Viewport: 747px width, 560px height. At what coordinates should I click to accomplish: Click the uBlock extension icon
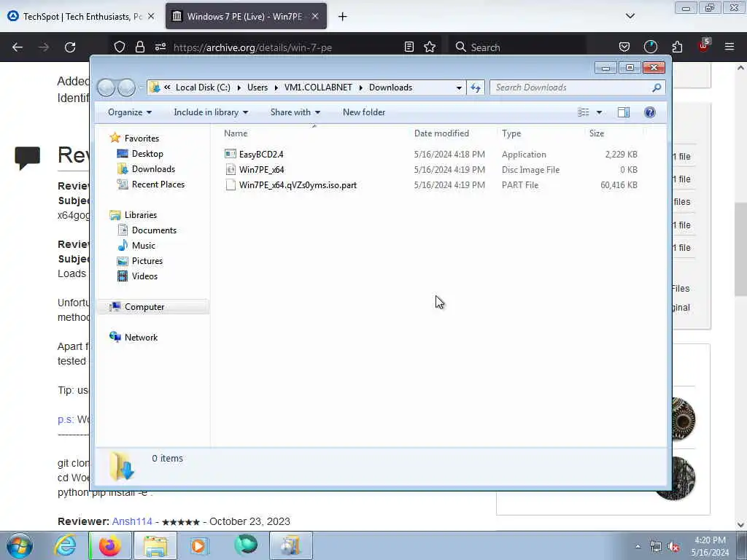[704, 46]
